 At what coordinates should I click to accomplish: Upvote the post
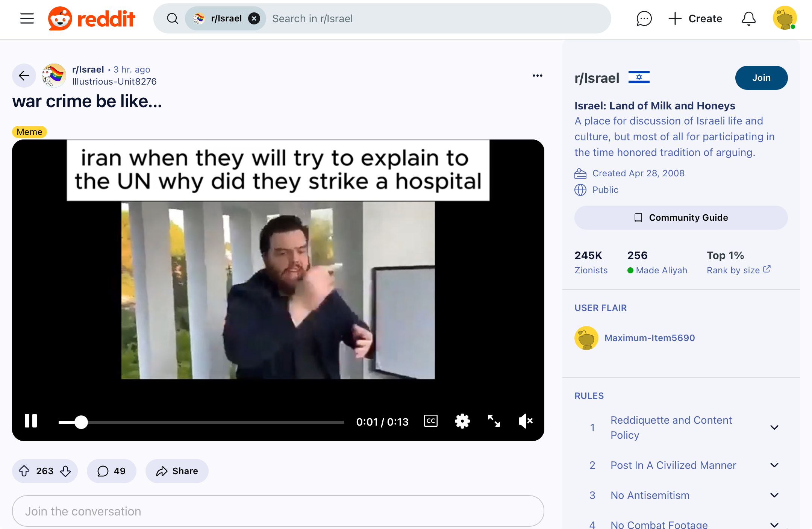pos(24,471)
